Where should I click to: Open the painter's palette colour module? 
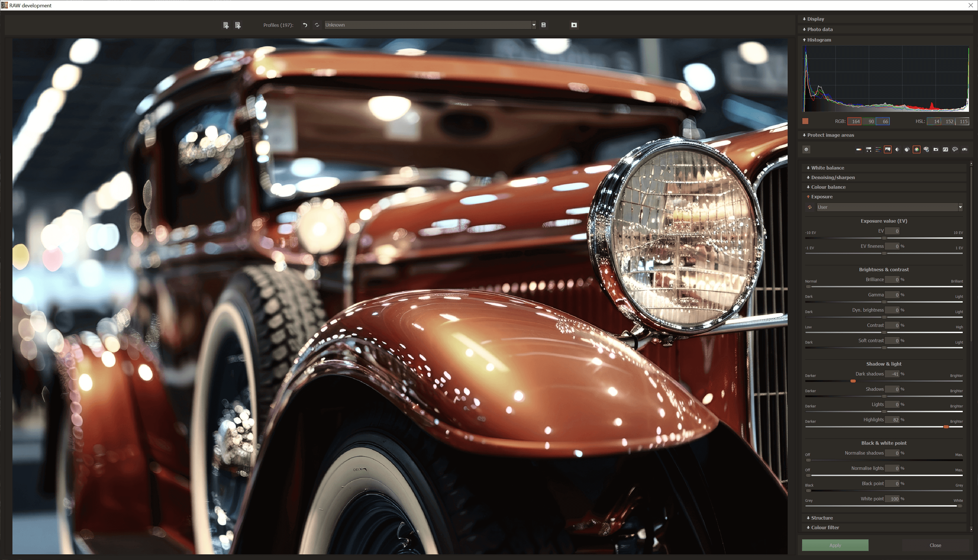926,150
